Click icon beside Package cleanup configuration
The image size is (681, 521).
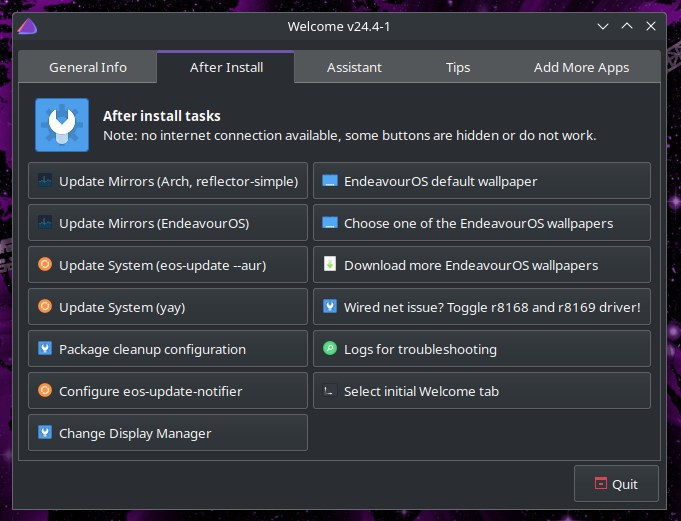point(45,348)
